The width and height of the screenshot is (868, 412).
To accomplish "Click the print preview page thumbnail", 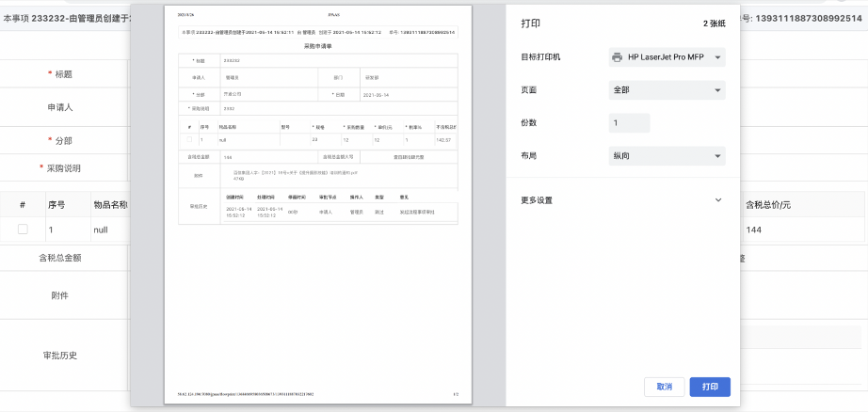I will 318,205.
